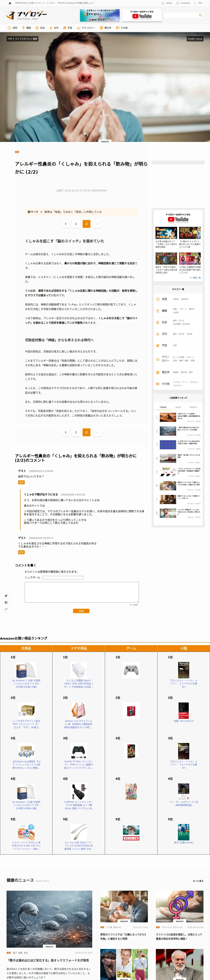Submit the comment with the 投稿 button

click(81, 611)
